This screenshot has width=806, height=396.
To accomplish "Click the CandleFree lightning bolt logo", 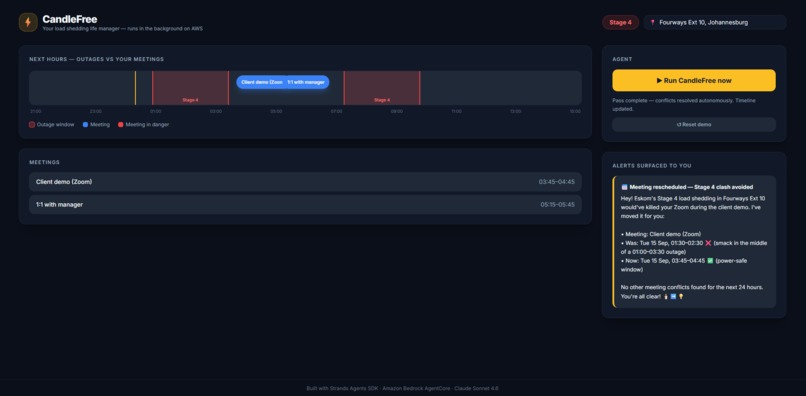I will click(28, 22).
